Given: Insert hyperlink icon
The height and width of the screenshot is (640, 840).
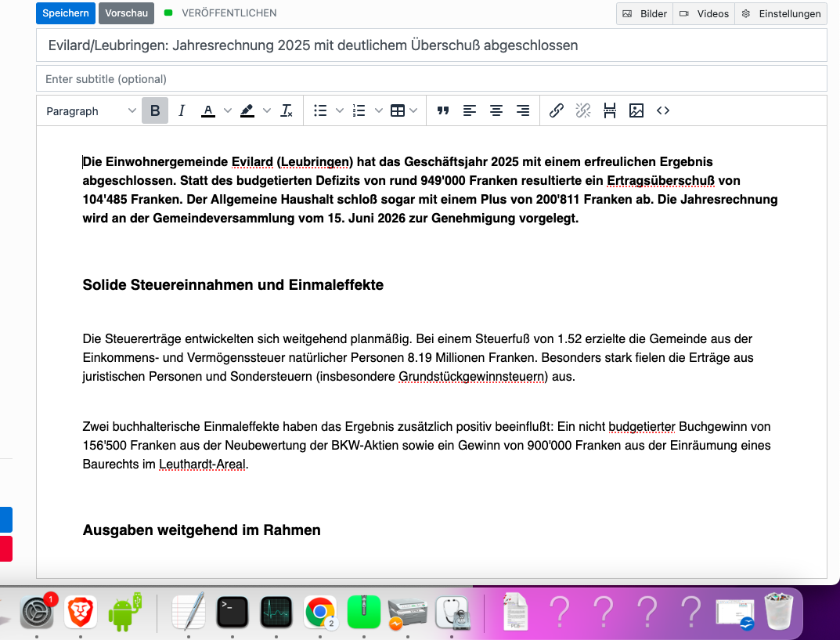Looking at the screenshot, I should click(x=557, y=110).
